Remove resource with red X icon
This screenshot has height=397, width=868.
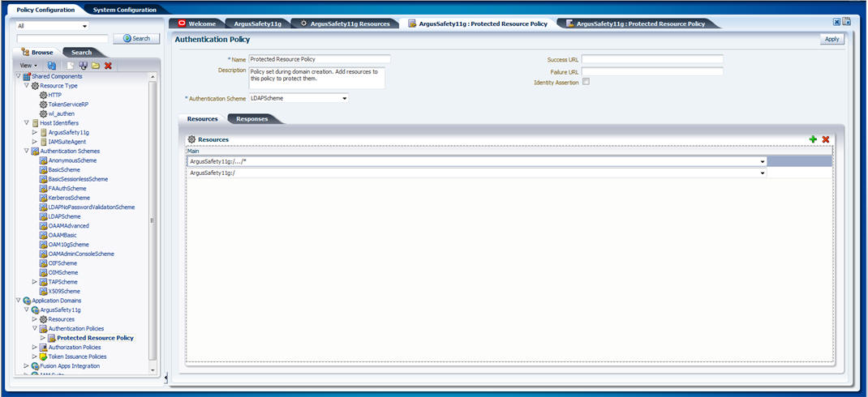click(x=825, y=139)
